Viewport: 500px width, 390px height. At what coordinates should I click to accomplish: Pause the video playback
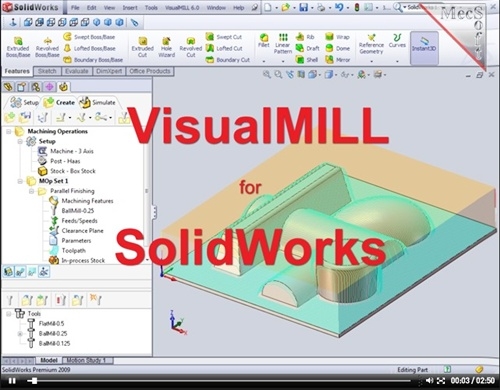12,381
